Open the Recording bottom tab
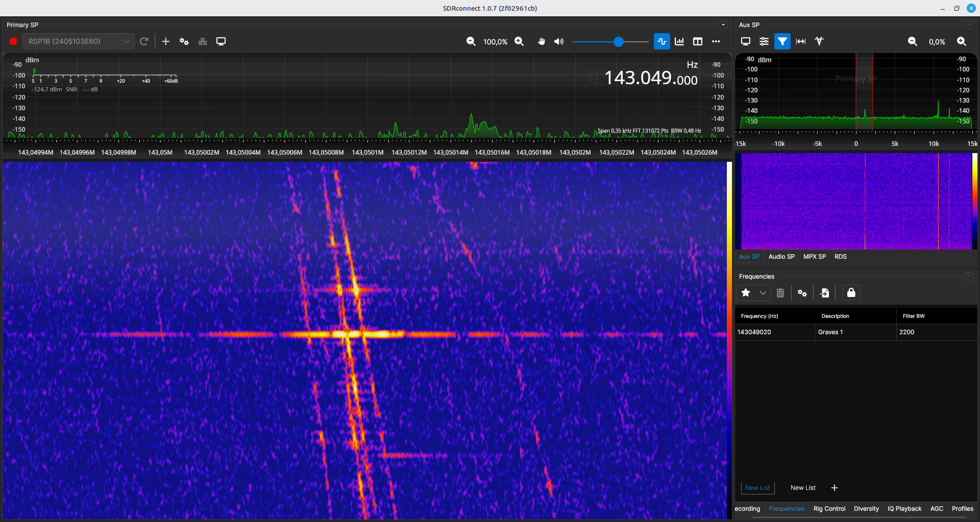The height and width of the screenshot is (522, 980). tap(747, 509)
